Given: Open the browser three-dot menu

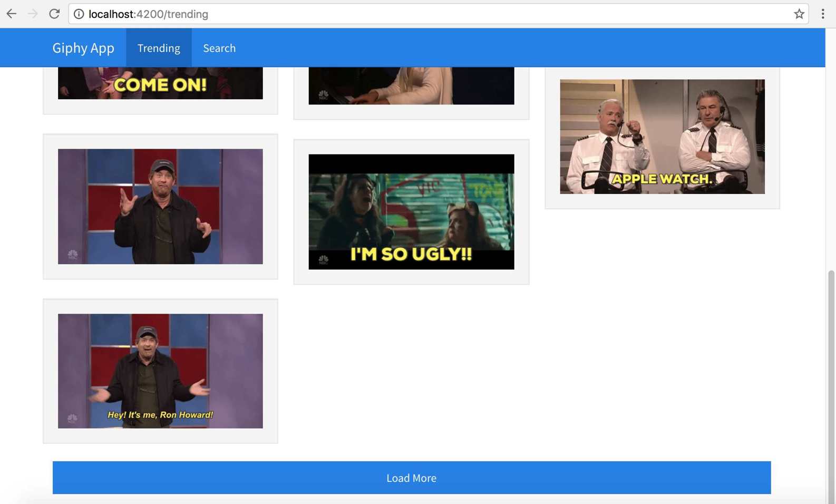Looking at the screenshot, I should pyautogui.click(x=822, y=14).
